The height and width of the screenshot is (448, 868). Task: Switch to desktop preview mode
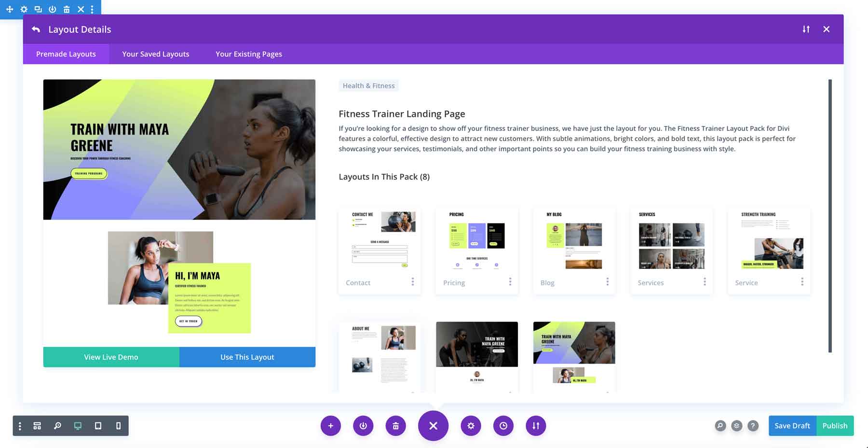[x=78, y=426]
